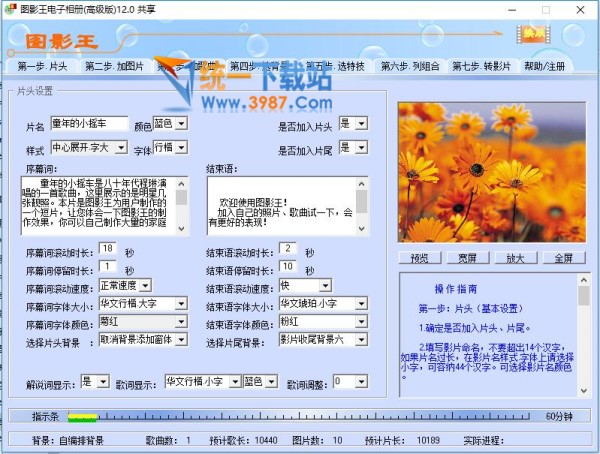The width and height of the screenshot is (600, 454).
Task: Expand the 是否加入片头 dropdown
Action: click(360, 123)
